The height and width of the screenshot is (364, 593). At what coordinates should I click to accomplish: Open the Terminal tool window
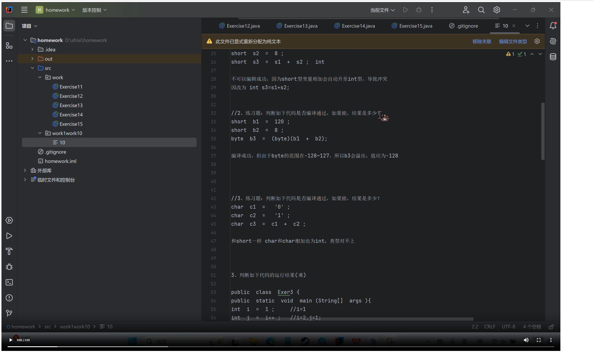(x=9, y=282)
